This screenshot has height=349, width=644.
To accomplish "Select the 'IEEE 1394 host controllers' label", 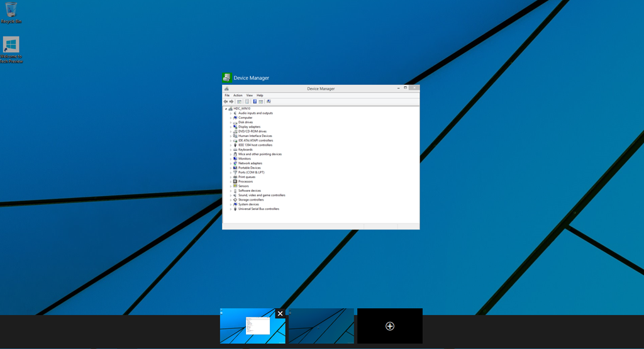I will click(x=255, y=145).
